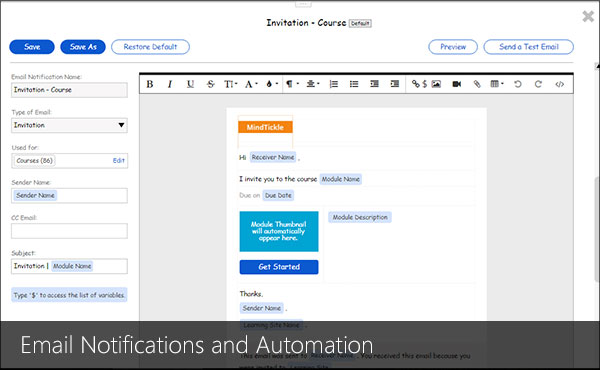Image resolution: width=600 pixels, height=370 pixels.
Task: Switch to HTML code view
Action: (x=559, y=84)
